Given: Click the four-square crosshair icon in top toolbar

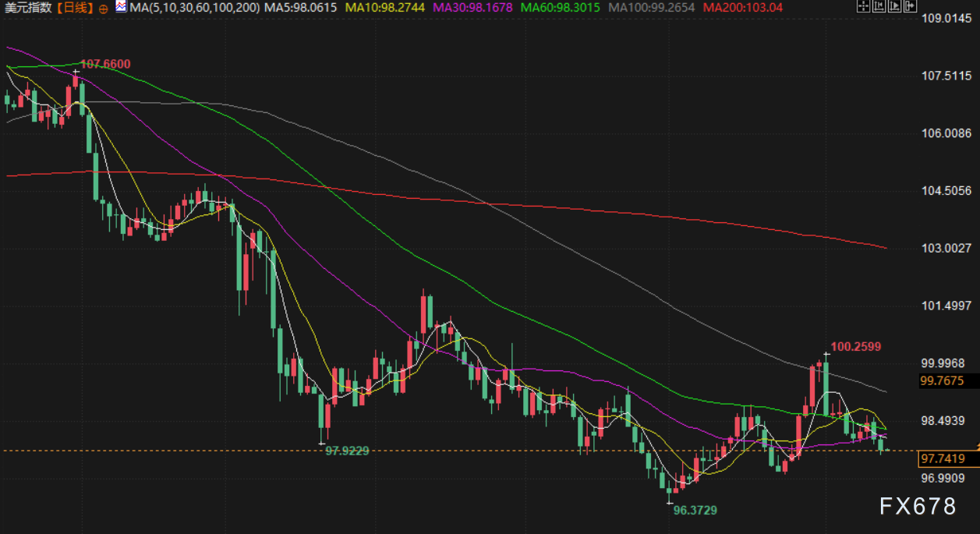Looking at the screenshot, I should click(863, 7).
